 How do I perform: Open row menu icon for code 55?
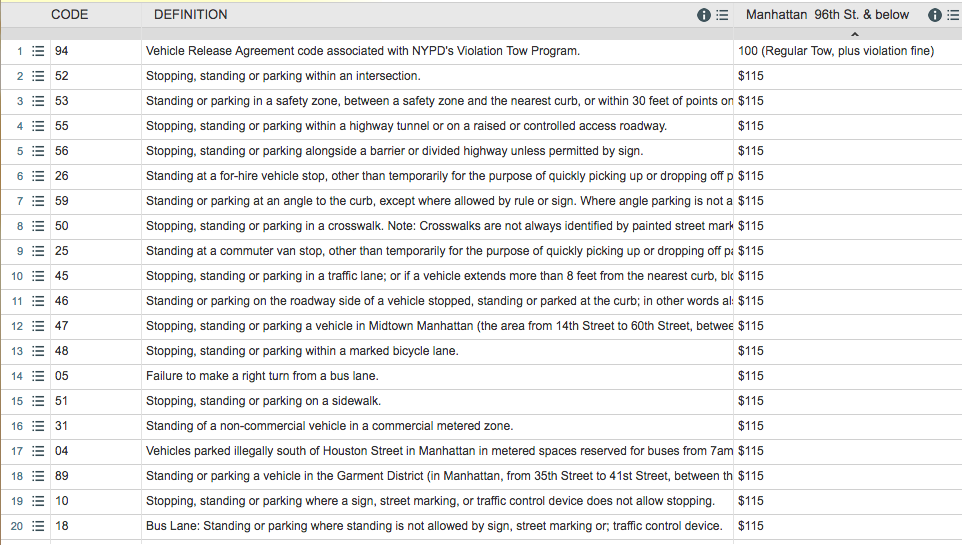click(x=38, y=126)
